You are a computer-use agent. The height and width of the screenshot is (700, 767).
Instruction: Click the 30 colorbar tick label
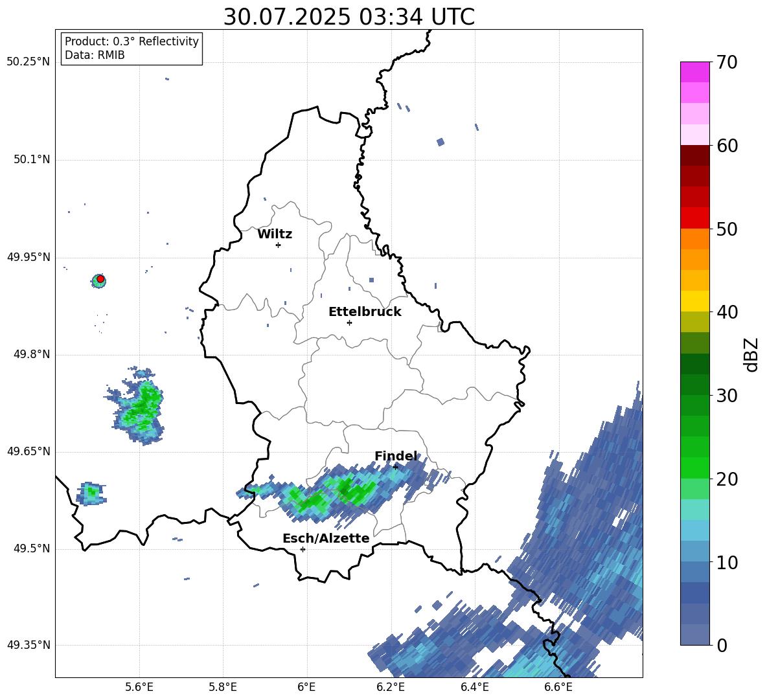727,396
